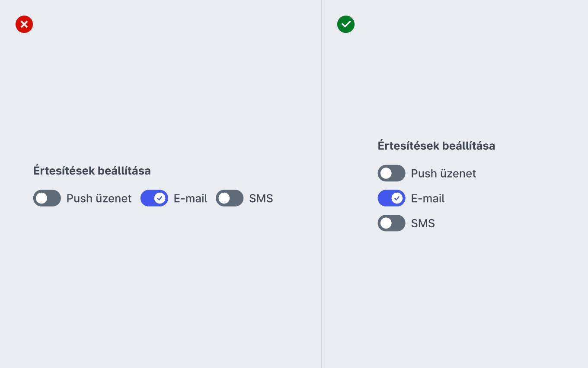The width and height of the screenshot is (588, 368).
Task: Switch off E-mail toggle in vertical list
Action: tap(392, 198)
